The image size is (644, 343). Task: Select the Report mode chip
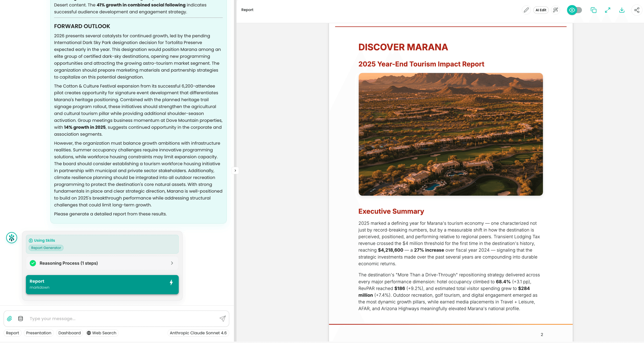pos(13,333)
